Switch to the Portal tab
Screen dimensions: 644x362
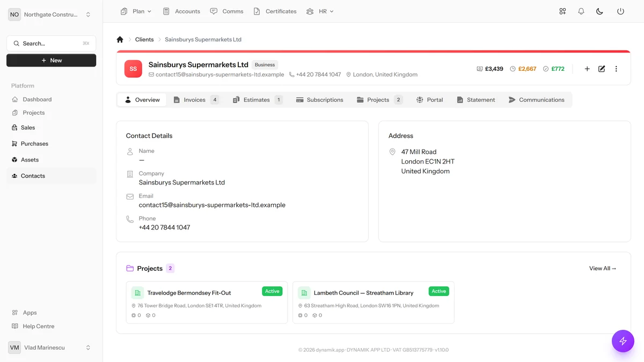(x=429, y=100)
